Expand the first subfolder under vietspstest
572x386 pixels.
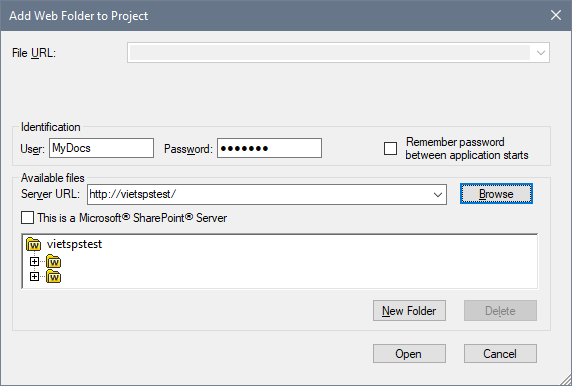pos(34,262)
